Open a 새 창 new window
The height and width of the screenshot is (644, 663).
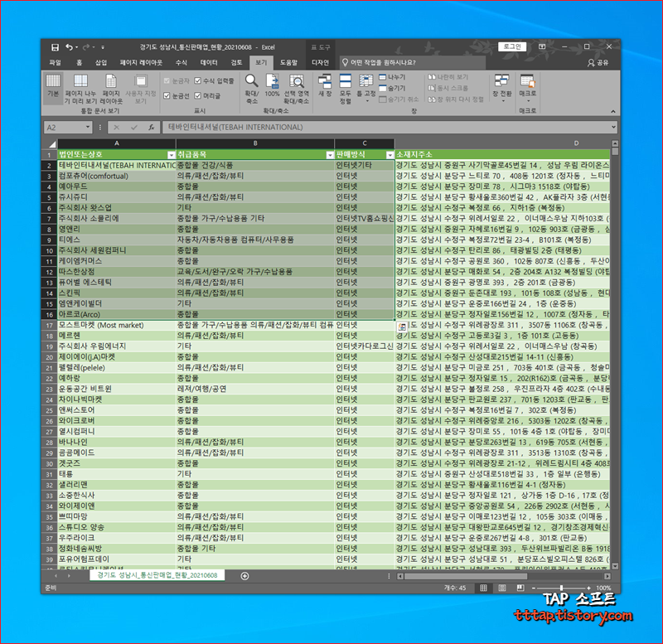tap(325, 86)
